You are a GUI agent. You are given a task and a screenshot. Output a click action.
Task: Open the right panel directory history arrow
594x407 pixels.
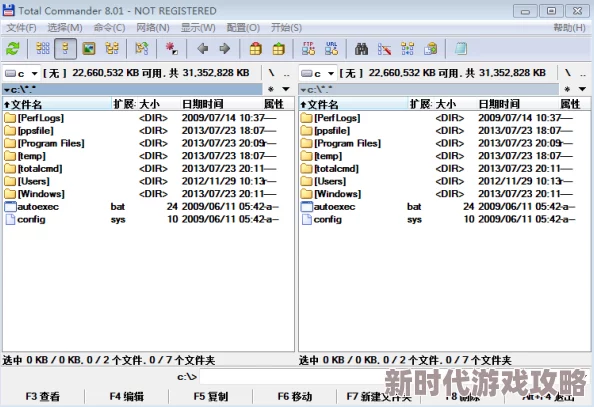click(582, 89)
